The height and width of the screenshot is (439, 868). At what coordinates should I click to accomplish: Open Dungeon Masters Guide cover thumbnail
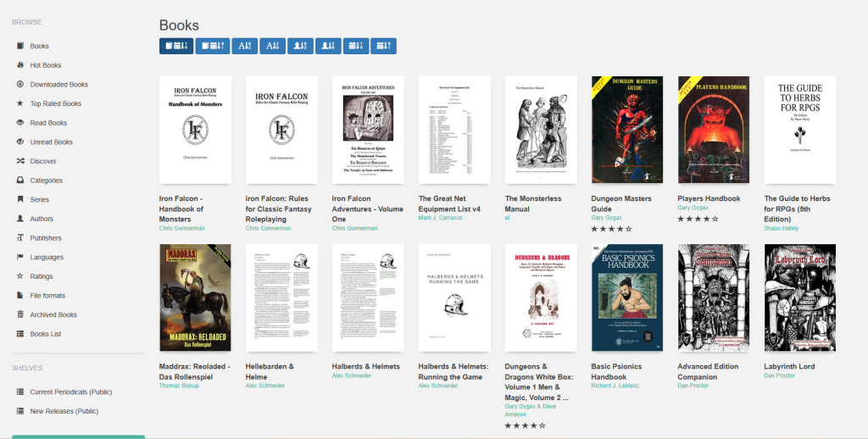click(x=627, y=130)
